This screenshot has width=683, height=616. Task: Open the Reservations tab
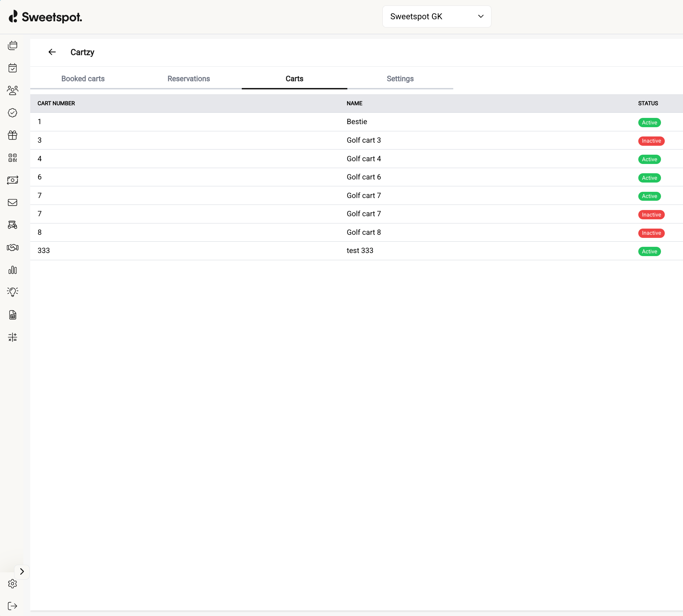point(188,79)
